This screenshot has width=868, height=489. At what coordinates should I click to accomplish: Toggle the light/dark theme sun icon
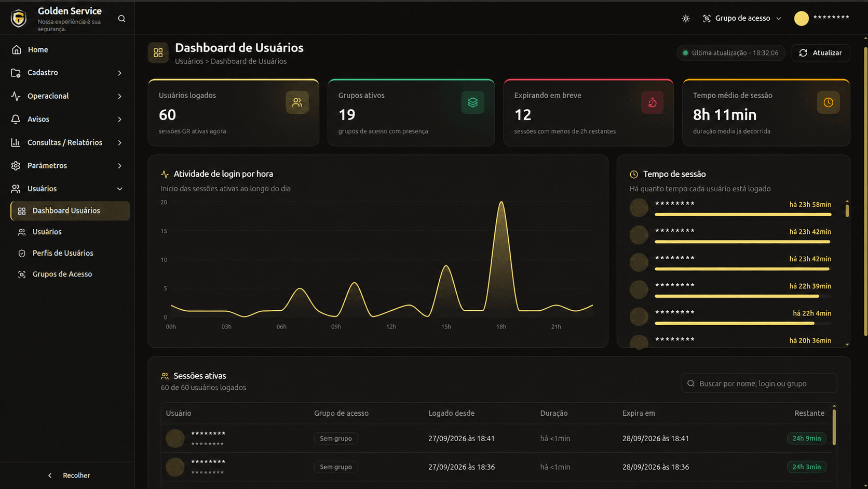click(686, 18)
